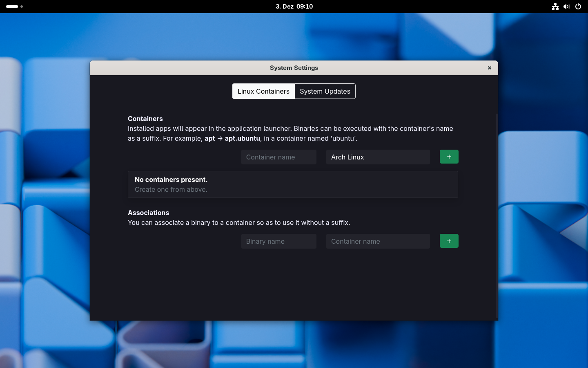Click the volume speaker icon in top bar
This screenshot has height=368, width=588.
[x=566, y=7]
